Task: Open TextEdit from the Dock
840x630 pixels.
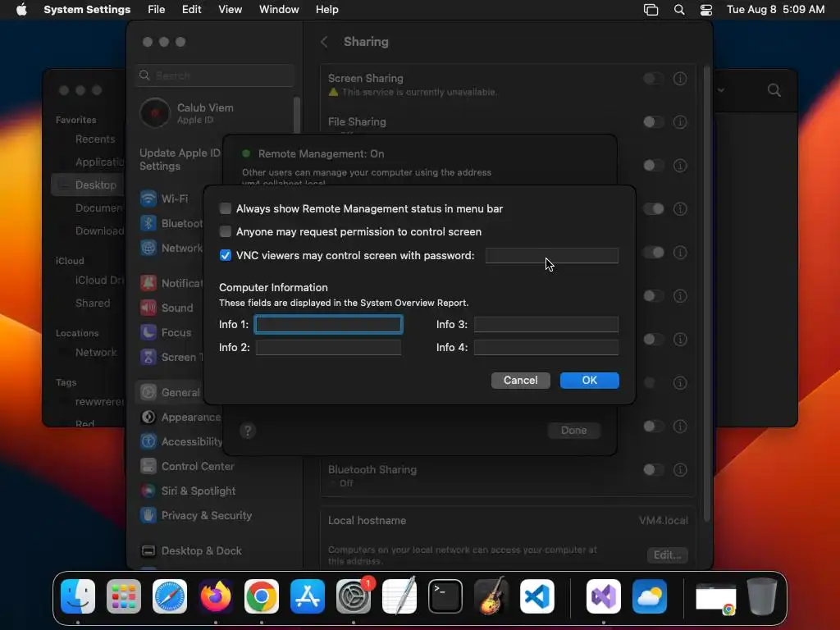Action: pos(399,596)
